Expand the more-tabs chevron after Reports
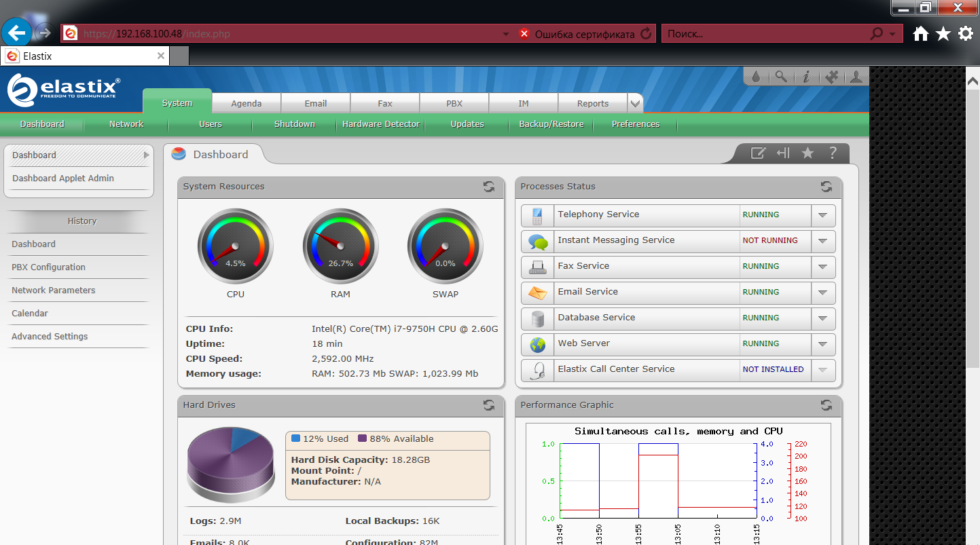 click(x=635, y=104)
